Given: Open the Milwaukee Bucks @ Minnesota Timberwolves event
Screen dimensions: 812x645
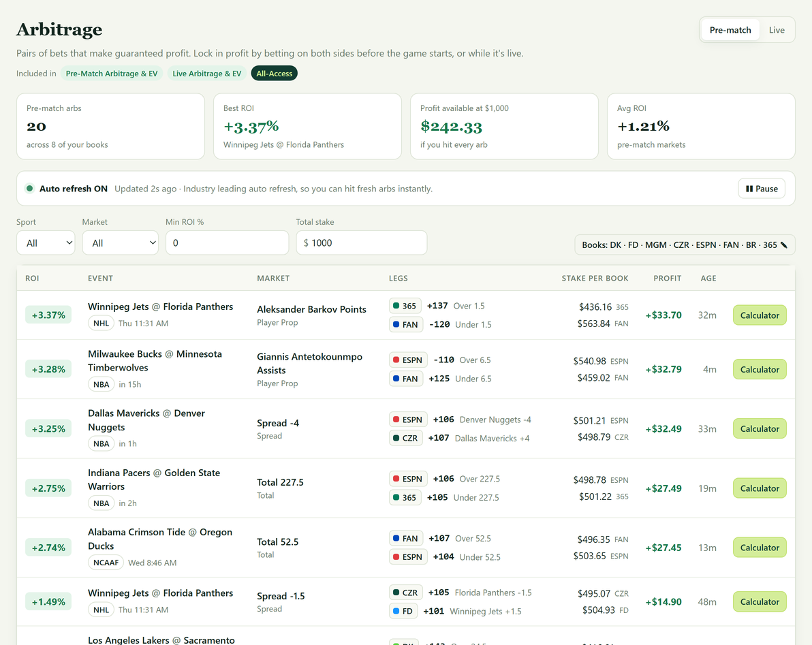Looking at the screenshot, I should pyautogui.click(x=155, y=361).
